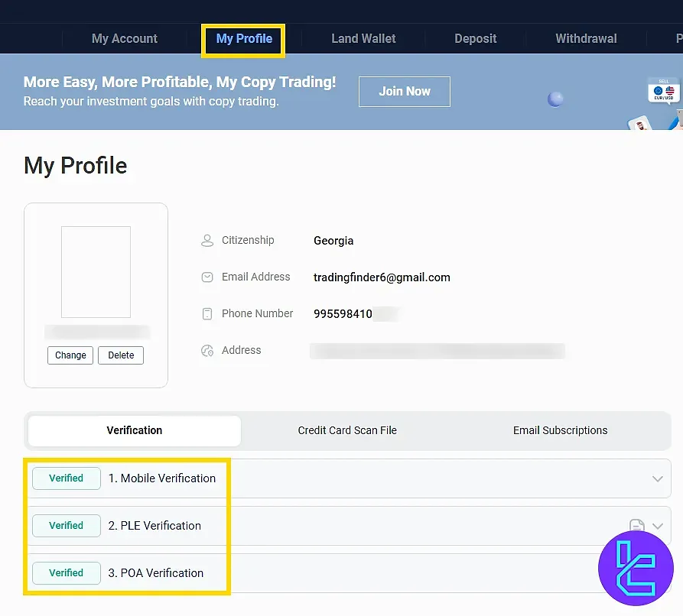Click the Email Subscriptions tab
The height and width of the screenshot is (616, 683).
pyautogui.click(x=560, y=430)
